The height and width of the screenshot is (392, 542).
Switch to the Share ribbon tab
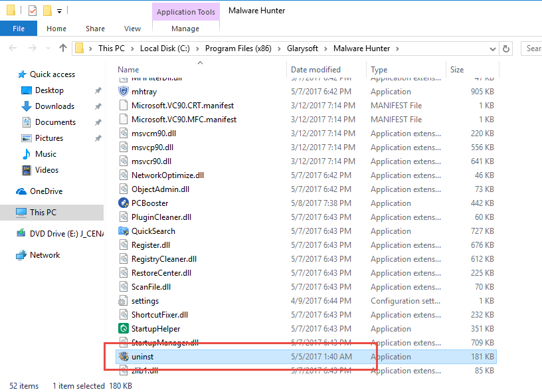coord(96,29)
